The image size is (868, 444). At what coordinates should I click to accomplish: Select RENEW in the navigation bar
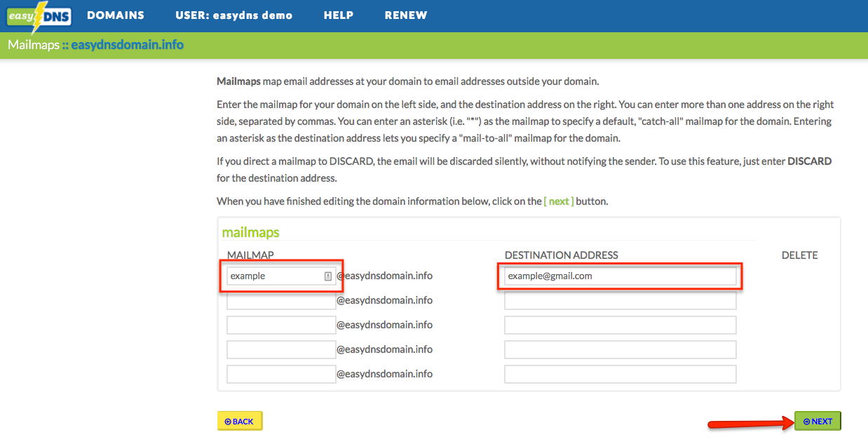click(x=406, y=15)
